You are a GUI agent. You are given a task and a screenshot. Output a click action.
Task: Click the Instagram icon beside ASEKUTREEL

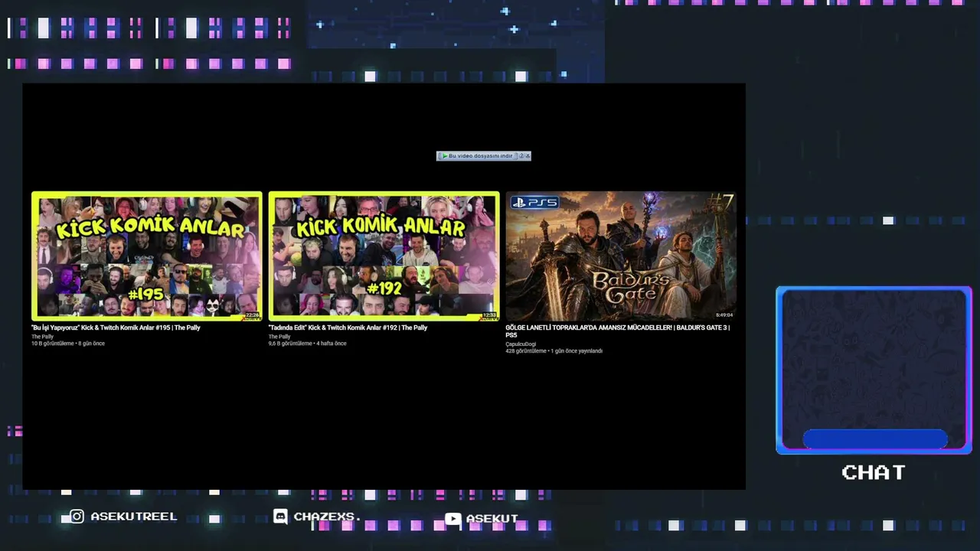click(x=77, y=517)
